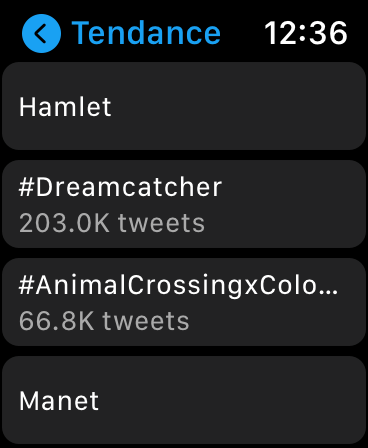368x448 pixels.
Task: Open the #AnimalCrossingxColo… trend
Action: click(184, 302)
